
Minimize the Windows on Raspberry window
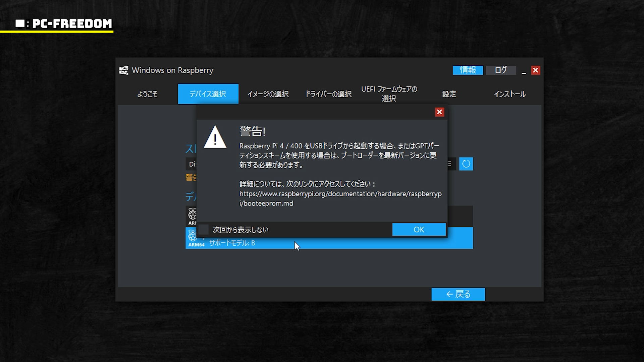coord(524,71)
